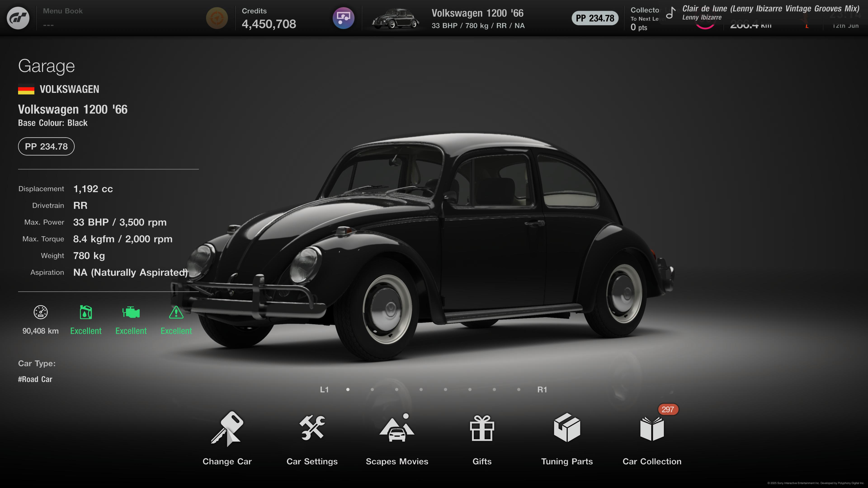Select the Beetle thumbnail in top bar
The width and height of the screenshot is (868, 488).
point(396,19)
